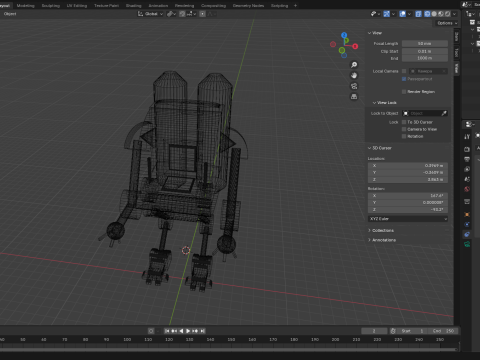
Task: Enable Lock To 3D Cursor checkbox
Action: (x=404, y=122)
